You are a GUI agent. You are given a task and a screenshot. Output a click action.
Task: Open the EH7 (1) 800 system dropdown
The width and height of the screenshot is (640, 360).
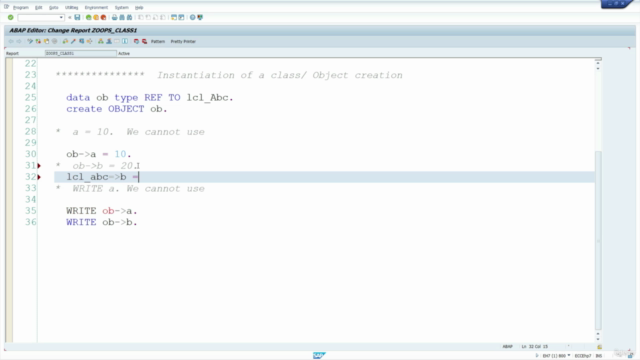pyautogui.click(x=569, y=356)
